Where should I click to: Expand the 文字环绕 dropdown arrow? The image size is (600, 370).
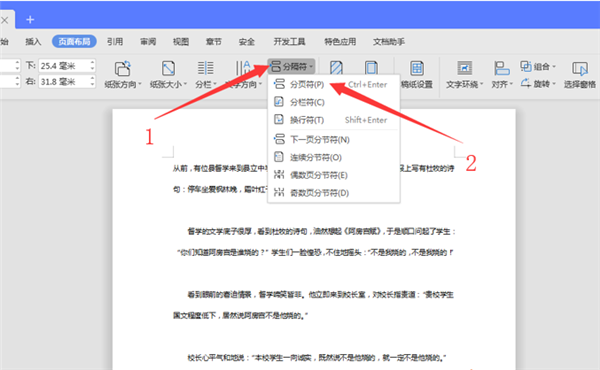pyautogui.click(x=481, y=85)
